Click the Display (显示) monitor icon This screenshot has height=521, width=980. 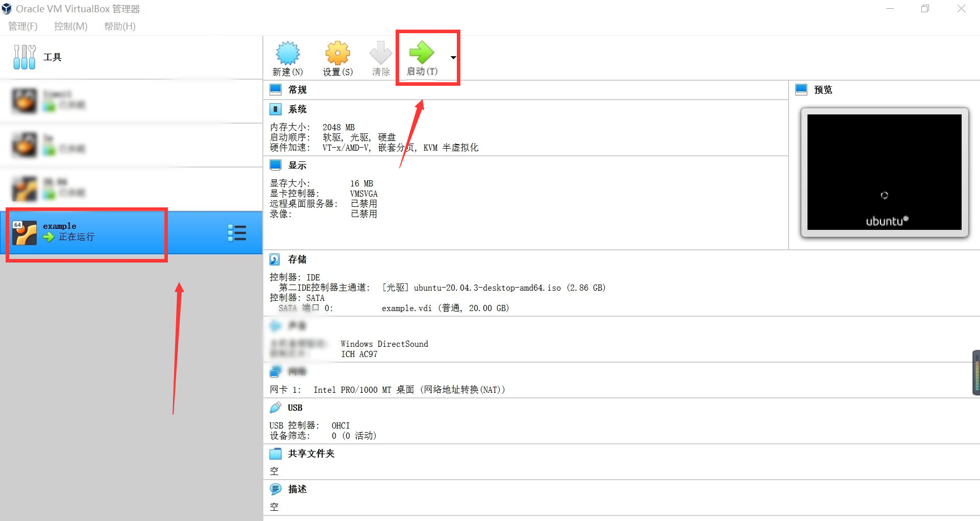(x=276, y=165)
